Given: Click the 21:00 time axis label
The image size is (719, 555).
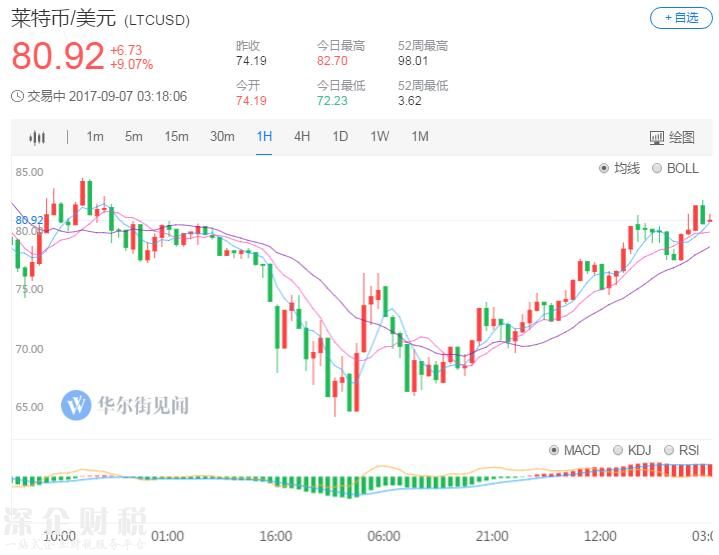Looking at the screenshot, I should pos(492,536).
